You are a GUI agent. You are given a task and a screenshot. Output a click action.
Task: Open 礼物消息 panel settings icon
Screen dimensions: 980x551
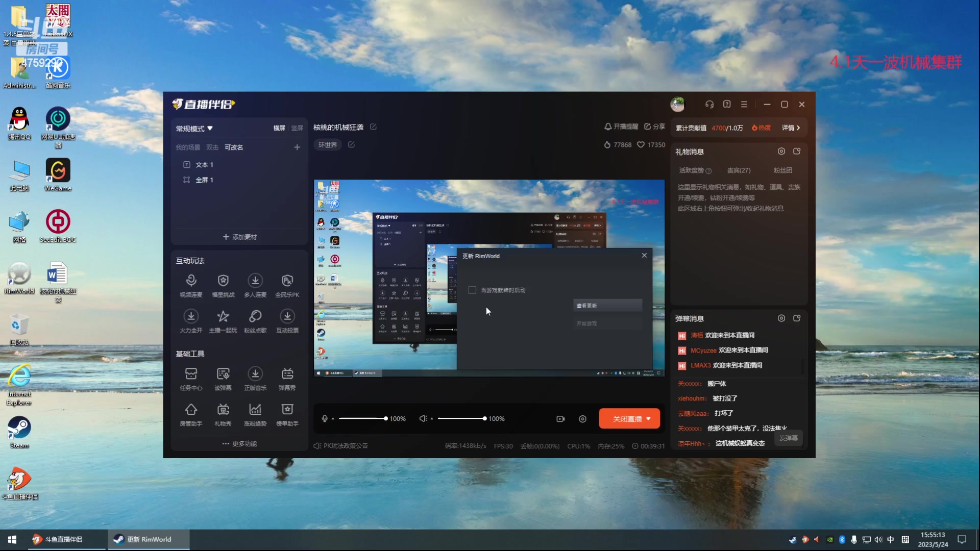pyautogui.click(x=781, y=151)
